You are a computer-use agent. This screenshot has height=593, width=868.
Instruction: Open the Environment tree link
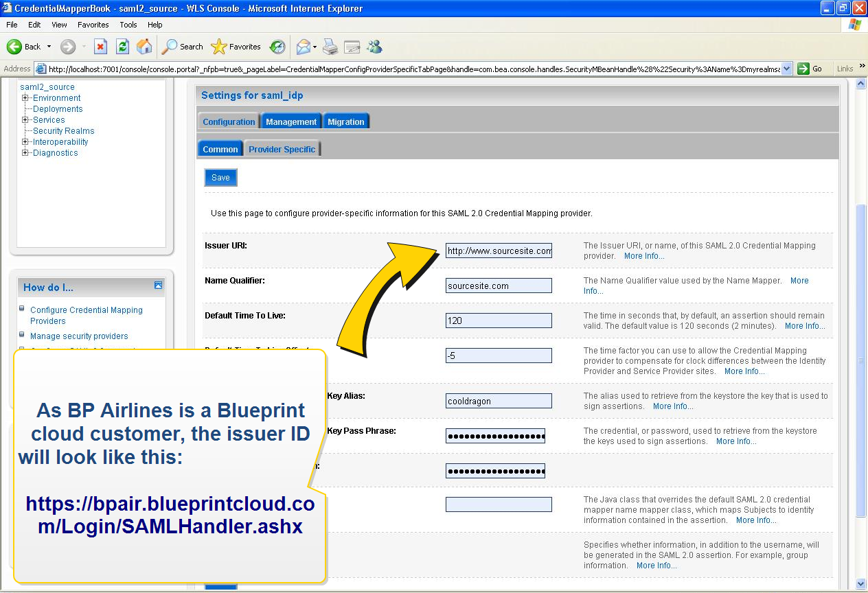(57, 98)
